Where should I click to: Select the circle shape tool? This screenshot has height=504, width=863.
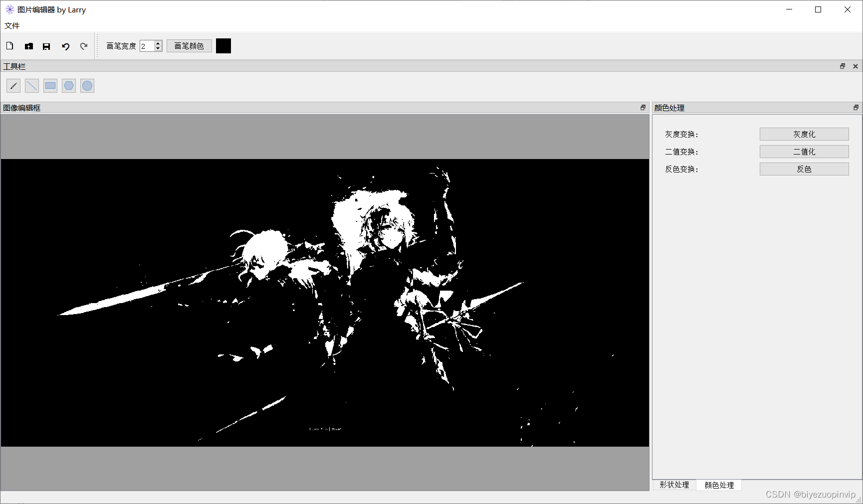(x=87, y=86)
